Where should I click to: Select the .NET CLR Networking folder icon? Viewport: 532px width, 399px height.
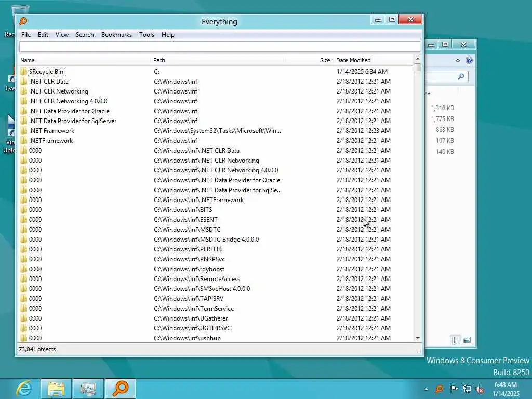pos(23,91)
